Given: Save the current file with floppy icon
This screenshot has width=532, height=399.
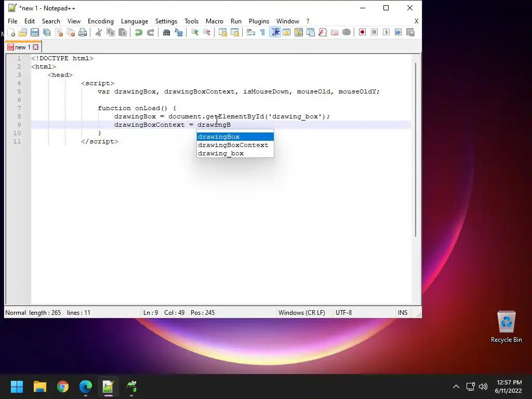Looking at the screenshot, I should [x=35, y=32].
